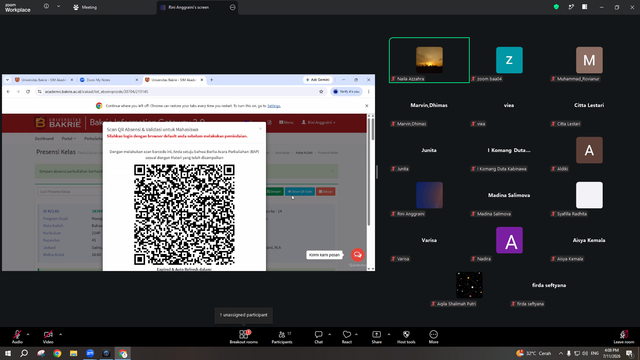This screenshot has width=640, height=360.
Task: Open Rini Anggraini user dropdown on Bakrie site
Action: [x=318, y=122]
